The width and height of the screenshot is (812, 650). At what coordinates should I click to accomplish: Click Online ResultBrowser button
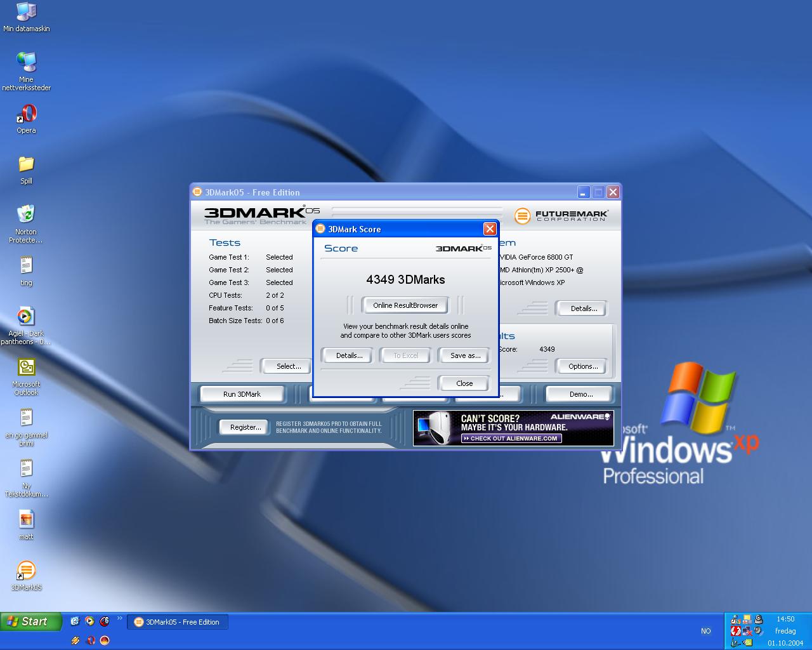(405, 305)
